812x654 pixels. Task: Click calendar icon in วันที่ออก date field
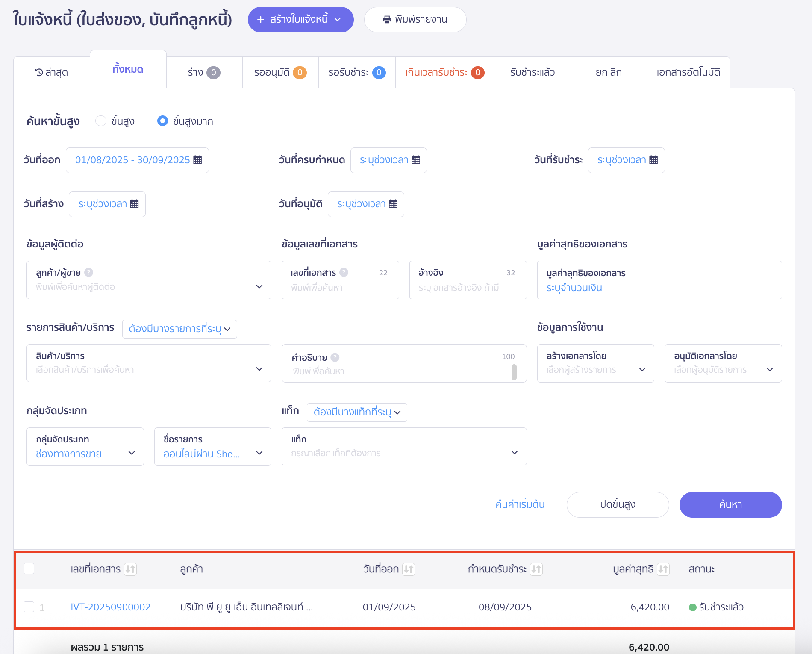[x=197, y=160]
